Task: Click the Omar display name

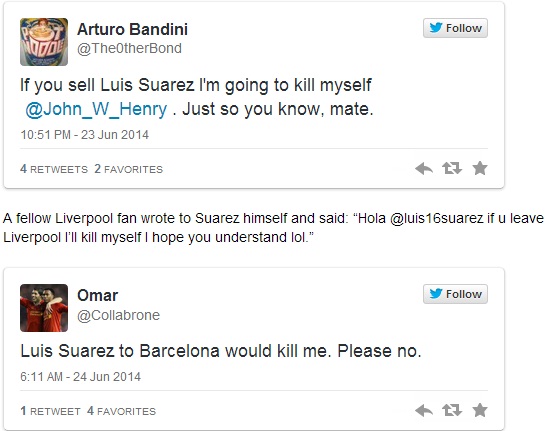Action: (98, 295)
